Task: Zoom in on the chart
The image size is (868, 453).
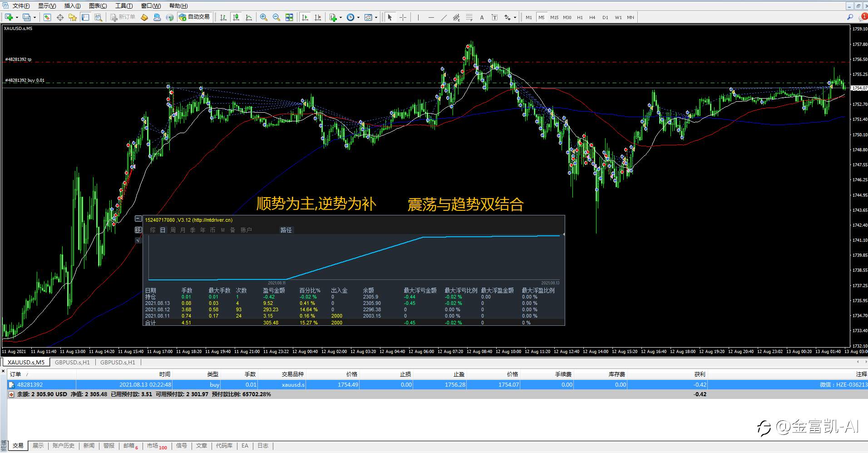Action: 264,17
